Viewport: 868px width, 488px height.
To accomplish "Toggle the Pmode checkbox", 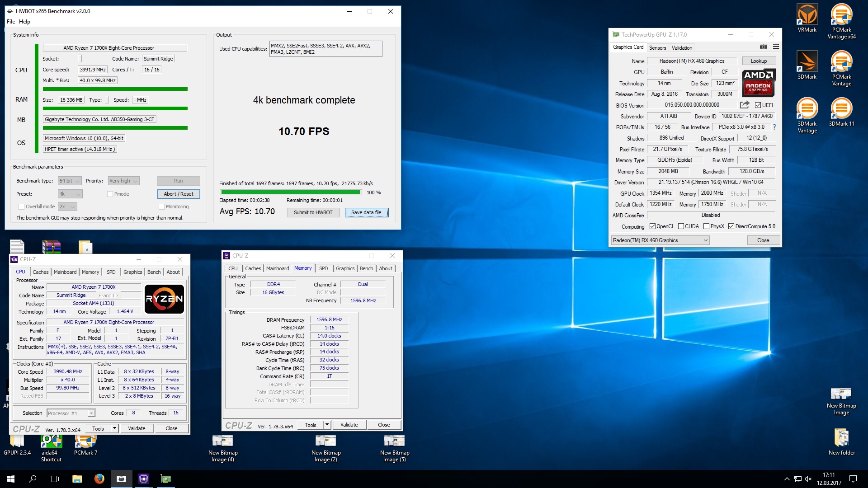I will pos(110,194).
